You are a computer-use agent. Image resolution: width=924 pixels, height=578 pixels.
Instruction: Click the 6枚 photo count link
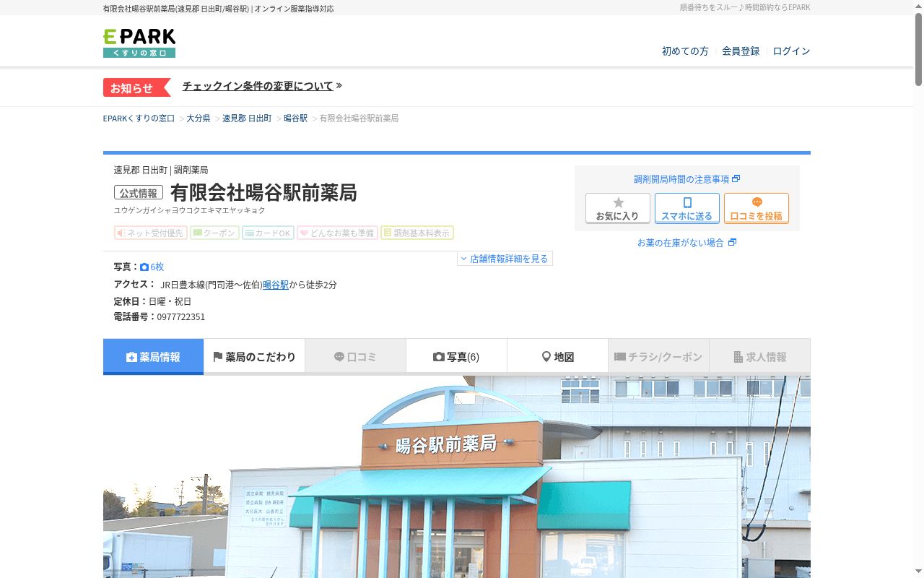[x=157, y=267]
